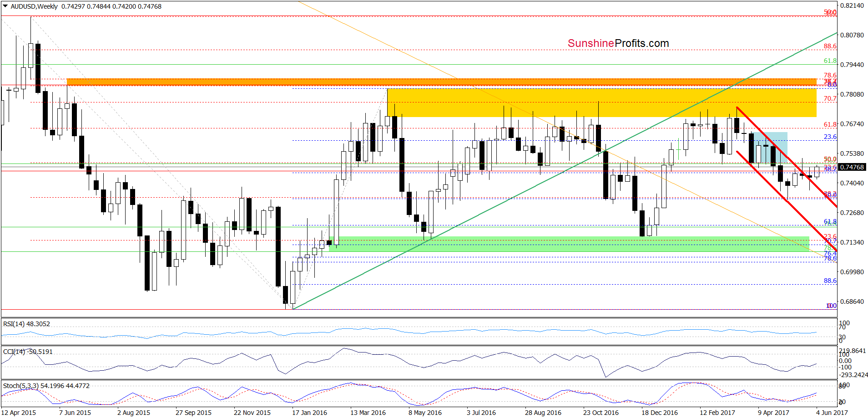Click the 0.78080 price axis label
The height and width of the screenshot is (419, 868).
pyautogui.click(x=852, y=94)
